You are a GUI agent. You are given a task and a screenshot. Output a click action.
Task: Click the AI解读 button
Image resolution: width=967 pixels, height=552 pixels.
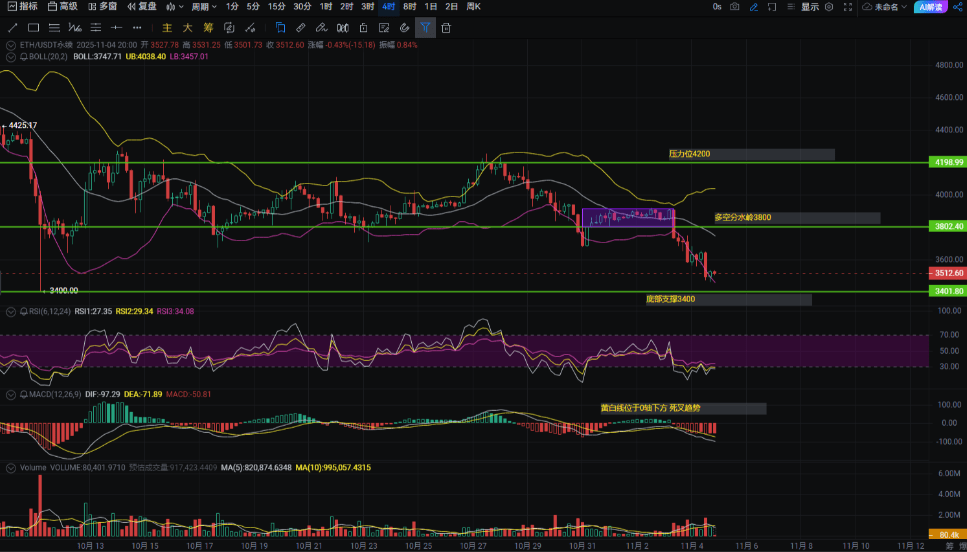933,7
